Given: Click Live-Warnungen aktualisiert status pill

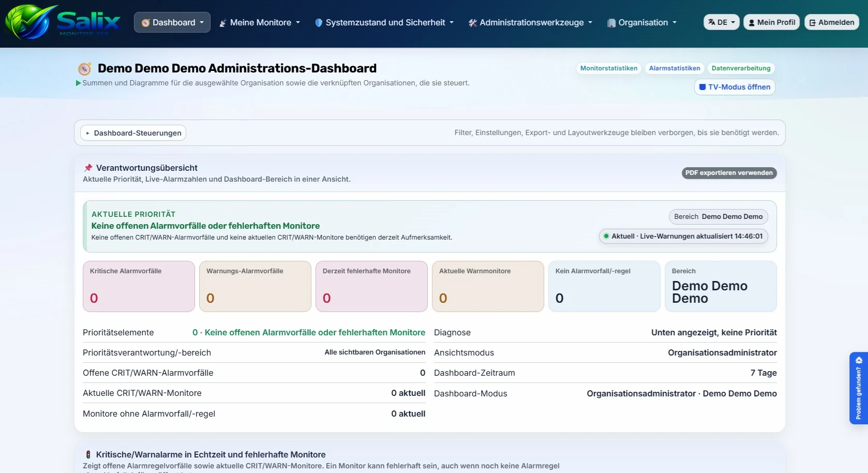Looking at the screenshot, I should pos(683,236).
